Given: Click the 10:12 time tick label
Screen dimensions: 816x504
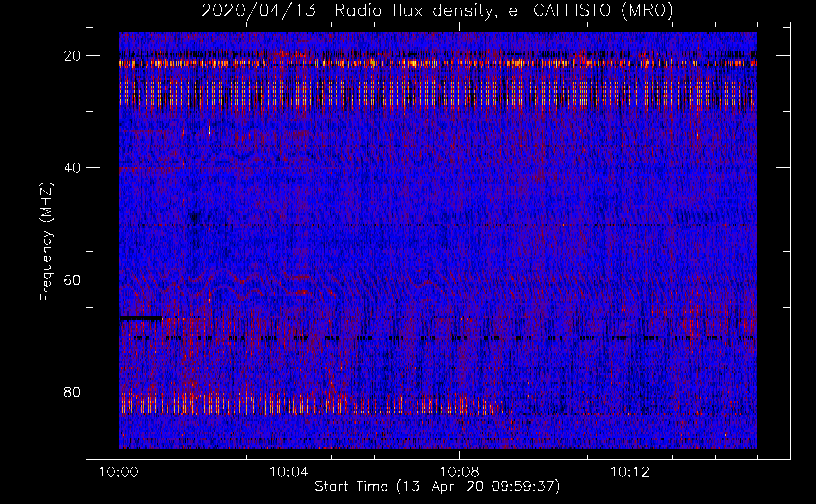Looking at the screenshot, I should tap(630, 472).
